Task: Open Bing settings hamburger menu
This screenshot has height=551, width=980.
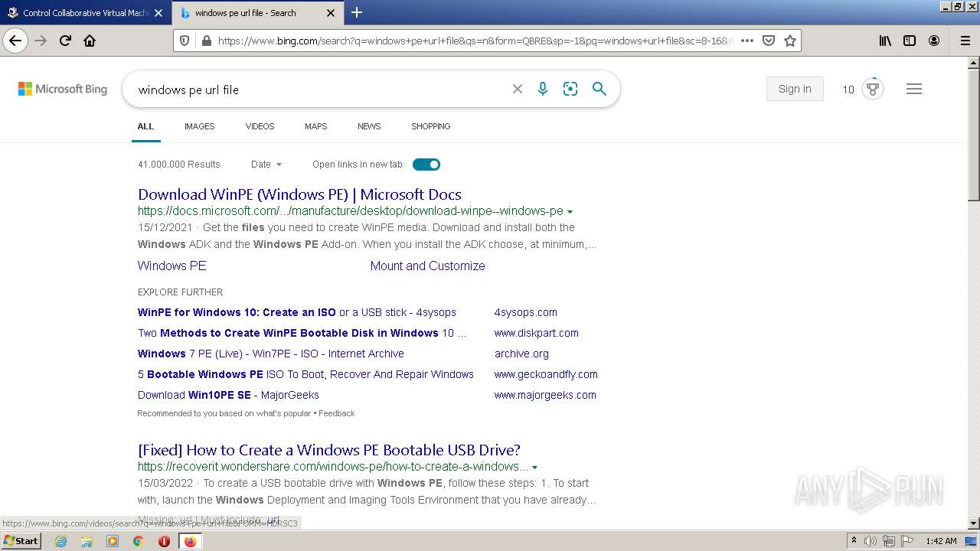Action: tap(913, 89)
